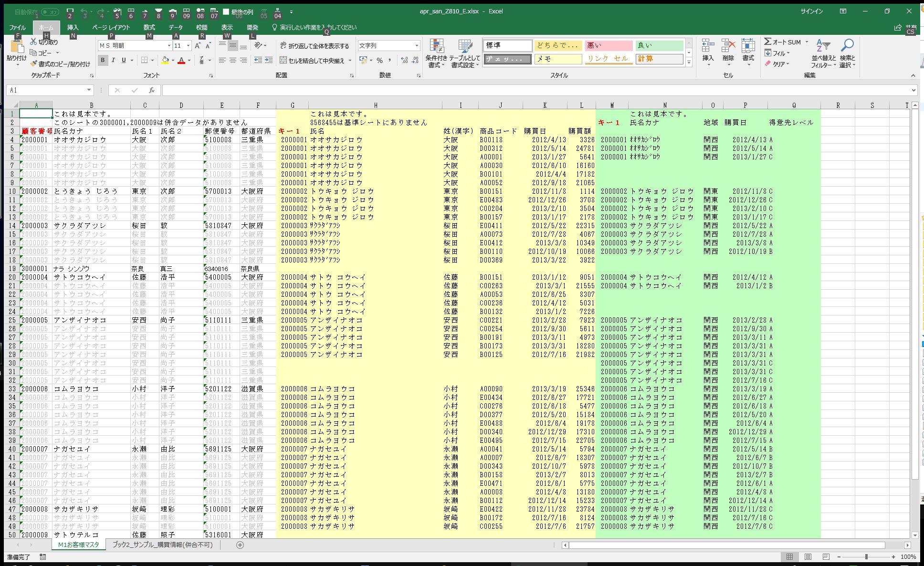The image size is (924, 566).
Task: Open Sort & Filter (並べ替えとフィルター)
Action: 823,53
